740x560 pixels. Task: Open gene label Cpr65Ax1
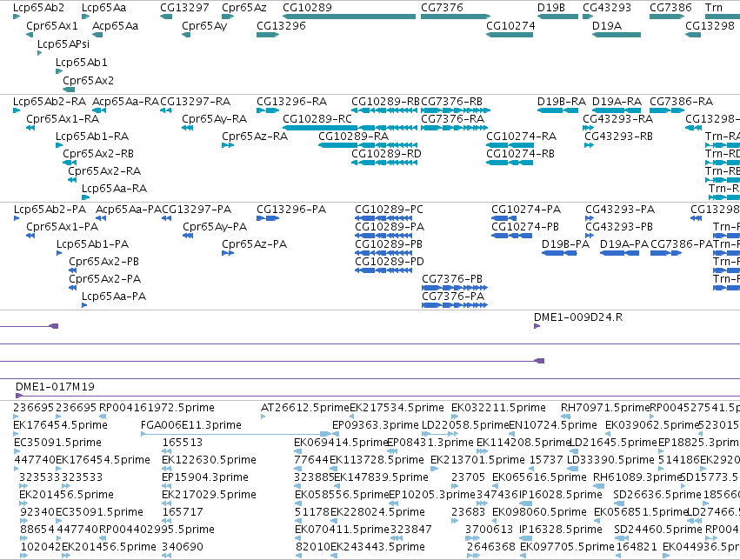tap(52, 26)
